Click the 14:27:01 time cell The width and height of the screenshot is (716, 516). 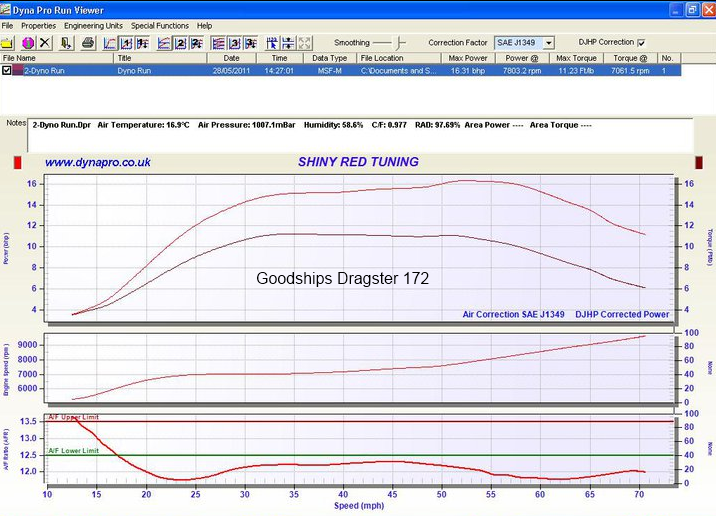point(279,71)
